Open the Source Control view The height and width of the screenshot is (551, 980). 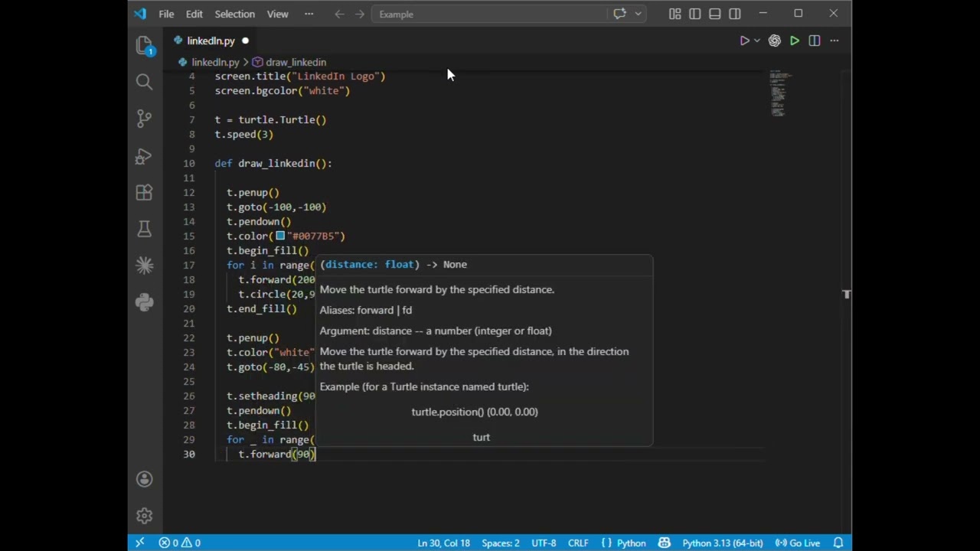point(144,119)
